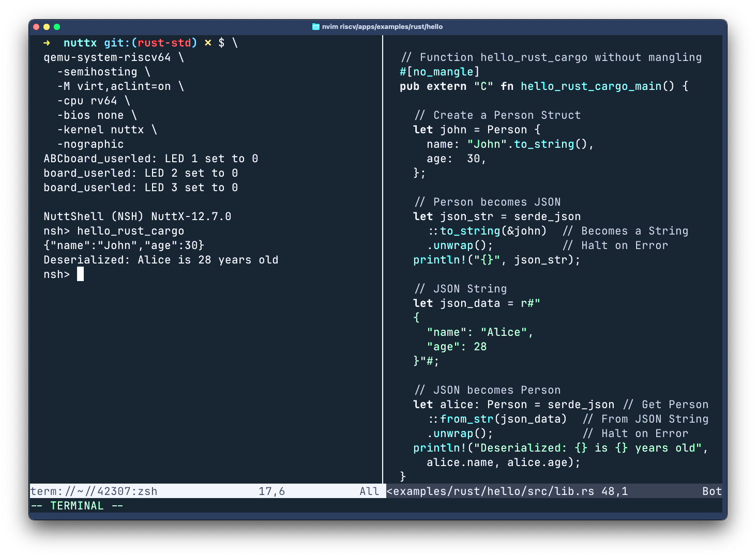Focus the terminal pane status line term://~//42307:zsh
This screenshot has height=558, width=756.
94,491
